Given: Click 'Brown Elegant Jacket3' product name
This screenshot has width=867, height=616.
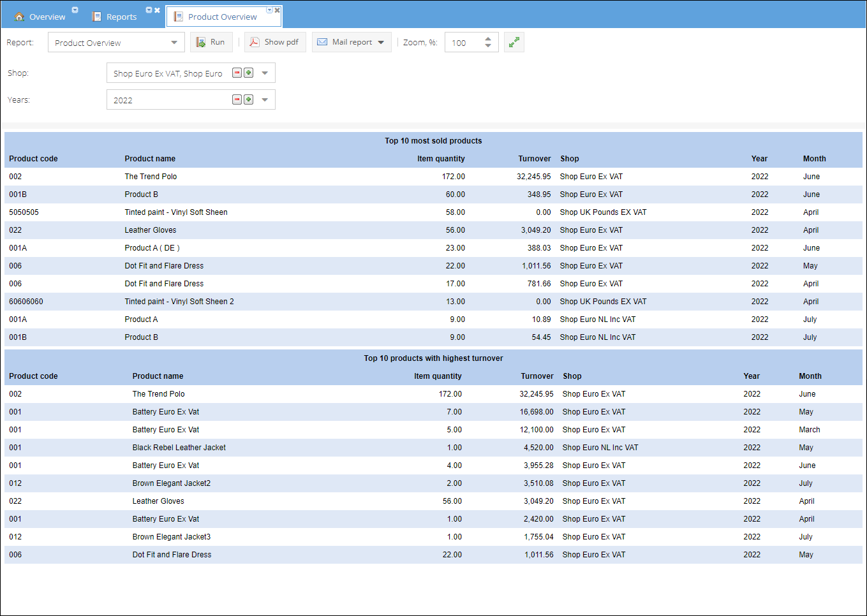Looking at the screenshot, I should (172, 537).
